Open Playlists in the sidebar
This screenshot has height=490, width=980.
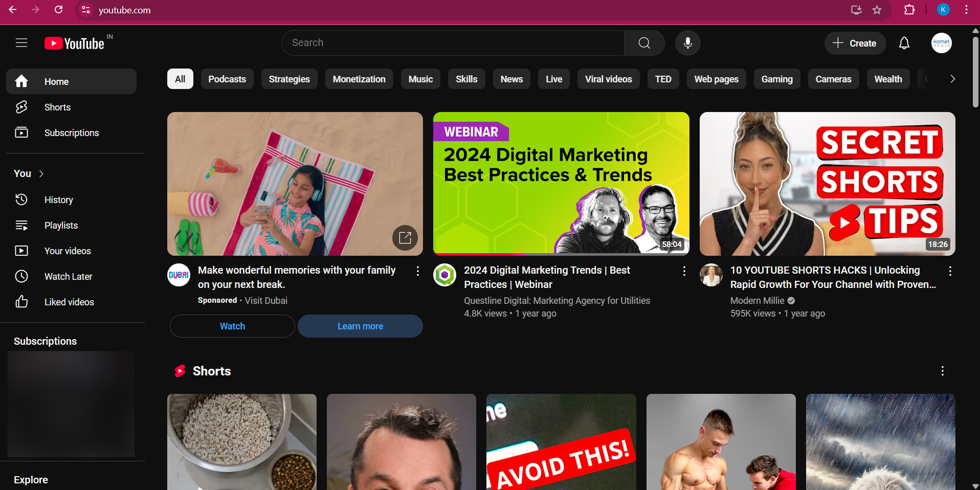click(71, 225)
